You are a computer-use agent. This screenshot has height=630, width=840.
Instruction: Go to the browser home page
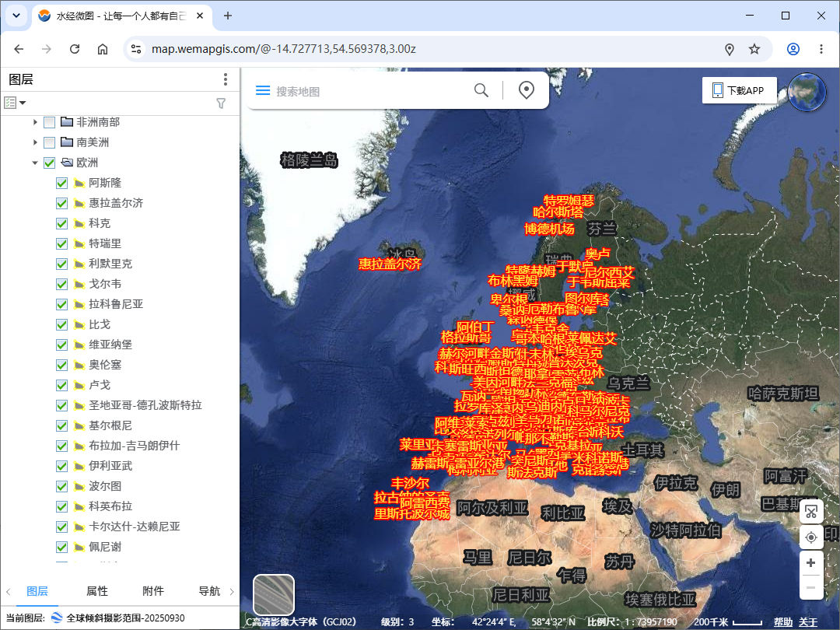coord(103,49)
